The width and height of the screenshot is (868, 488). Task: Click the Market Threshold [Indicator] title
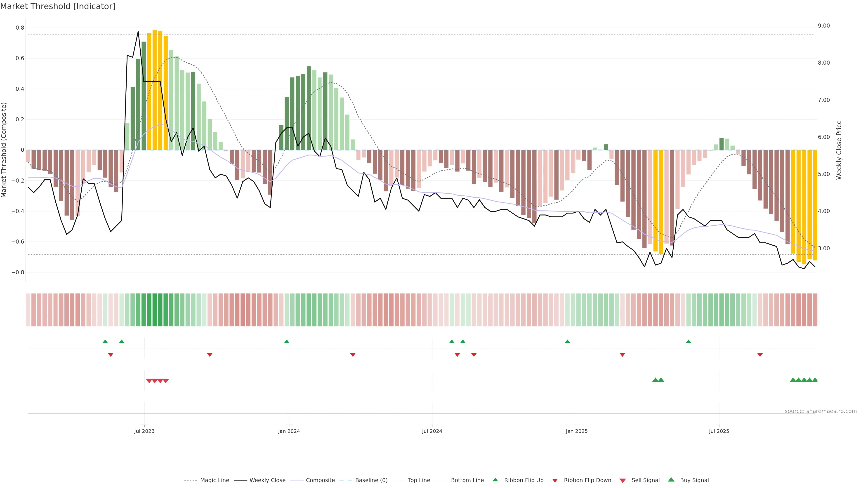tap(58, 6)
